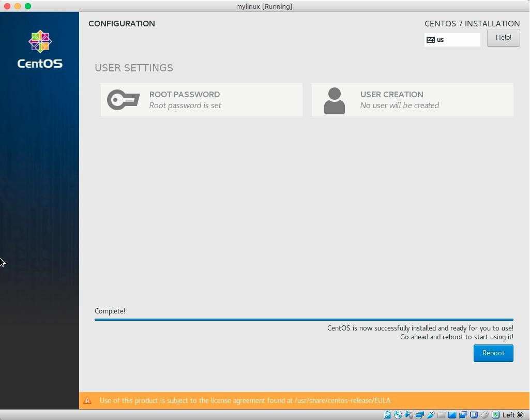
Task: Click the USER CREATION person icon
Action: (x=335, y=99)
